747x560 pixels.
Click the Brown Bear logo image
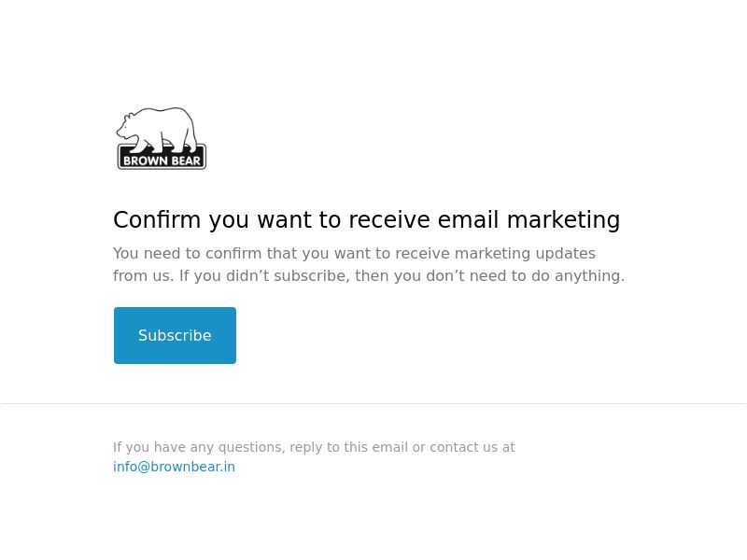point(162,138)
